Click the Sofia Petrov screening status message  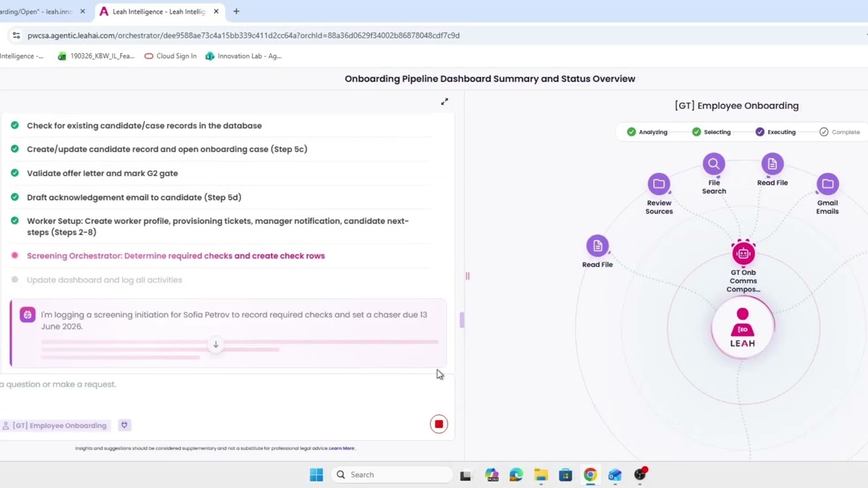[234, 321]
